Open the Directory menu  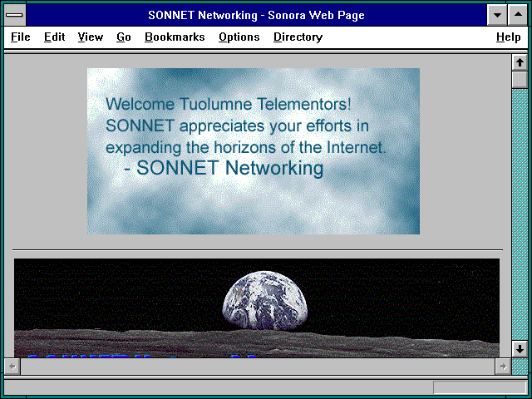[x=298, y=37]
